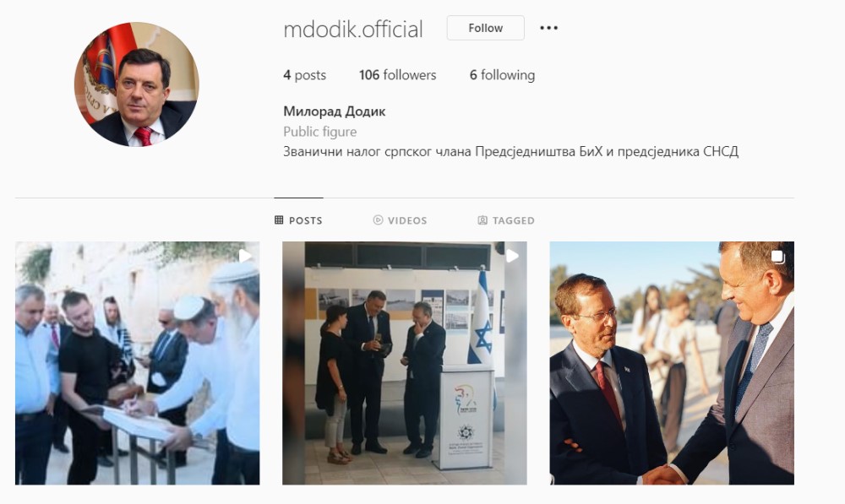Open the Western Wall signing post thumbnail
845x504 pixels.
tap(138, 363)
